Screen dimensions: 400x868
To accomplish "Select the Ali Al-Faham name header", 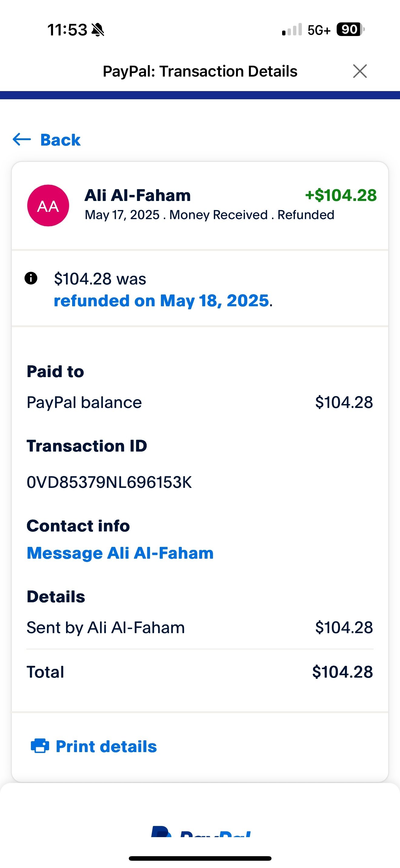I will (138, 195).
